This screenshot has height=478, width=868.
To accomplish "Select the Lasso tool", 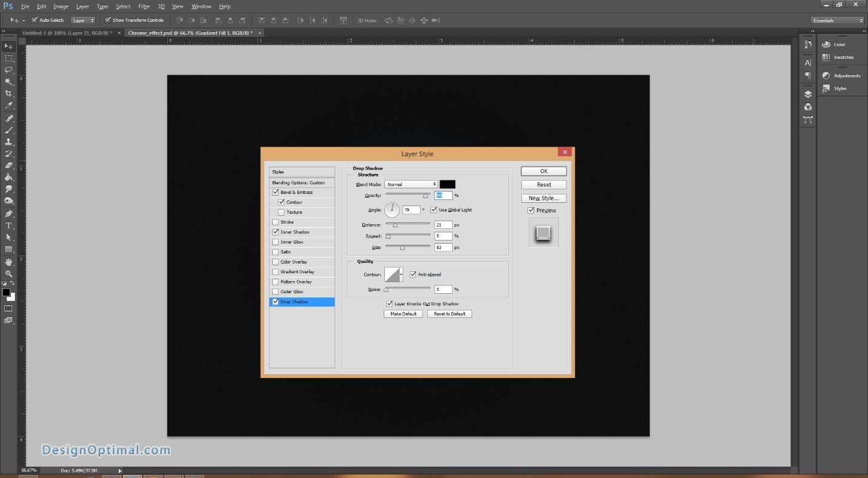I will point(8,70).
